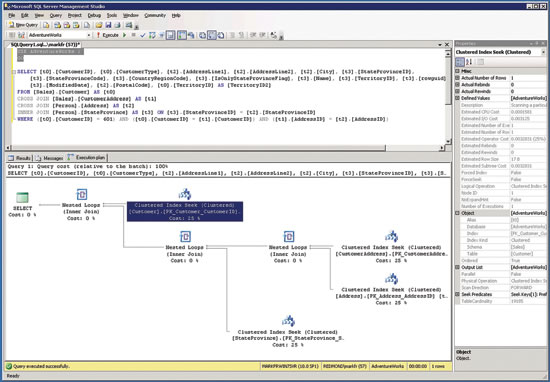Click the Execute button
550x382 pixels.
[x=107, y=35]
